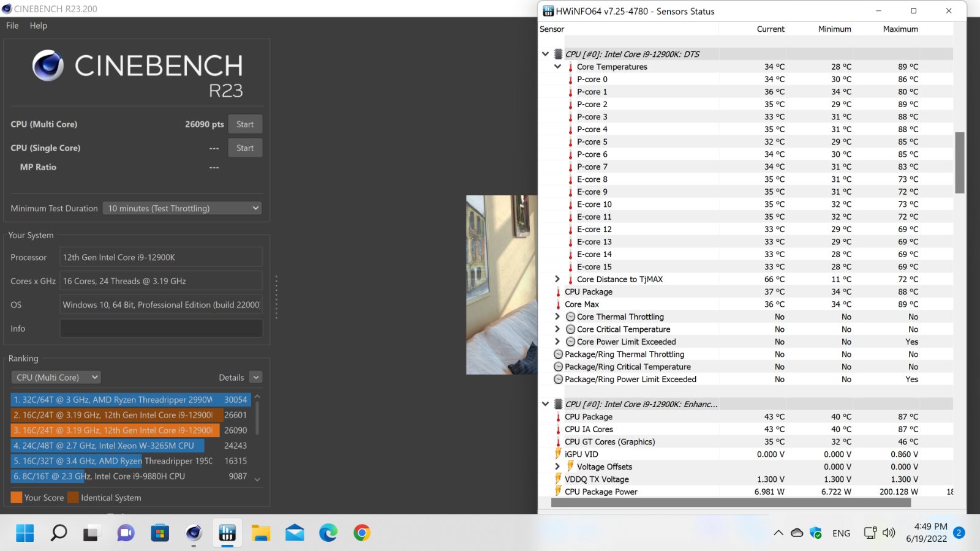Show hidden system tray icons
Screen dimensions: 980x551
778,533
